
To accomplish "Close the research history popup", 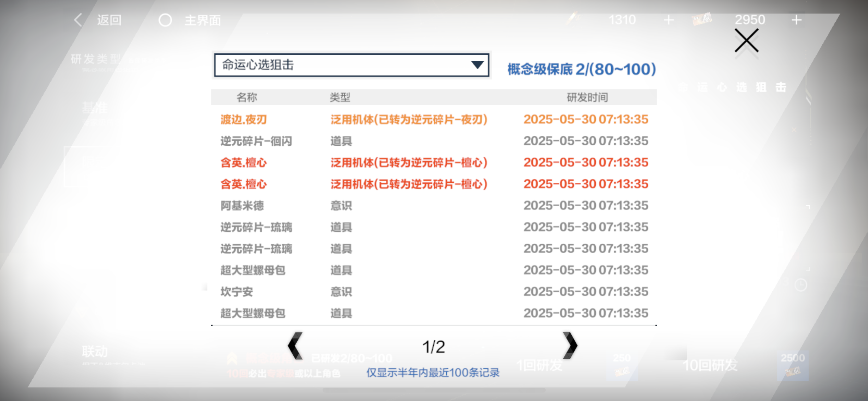I will [746, 40].
